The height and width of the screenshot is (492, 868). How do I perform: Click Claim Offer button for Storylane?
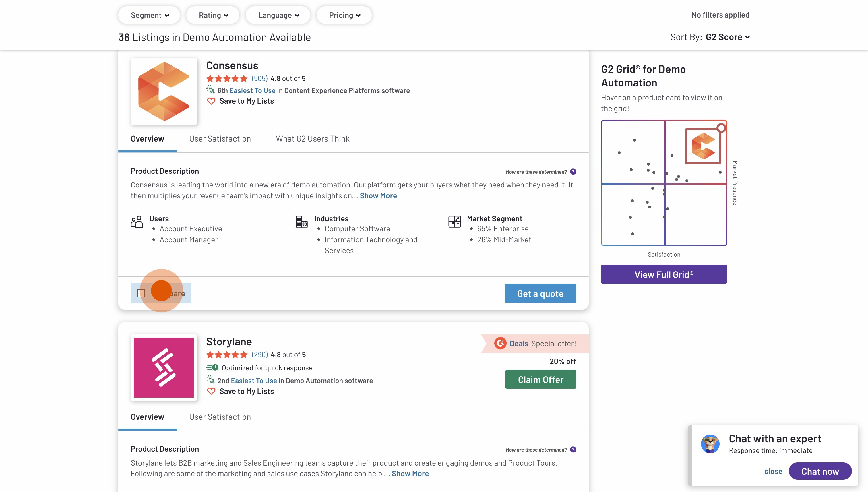[540, 379]
